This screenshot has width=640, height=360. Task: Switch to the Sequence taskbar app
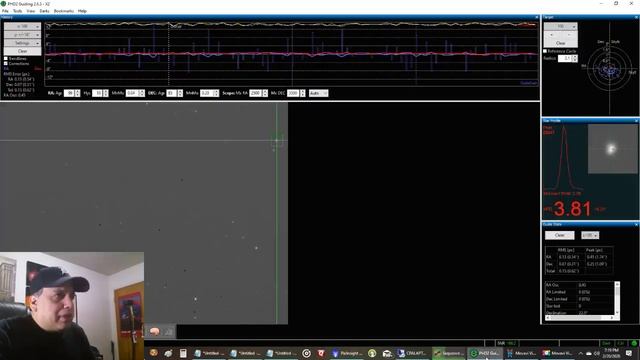pos(449,353)
